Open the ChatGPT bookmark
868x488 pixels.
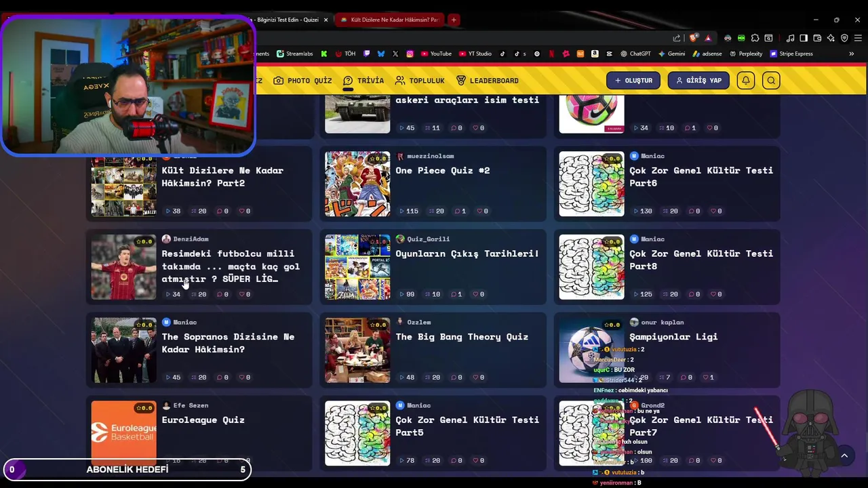[x=635, y=54]
